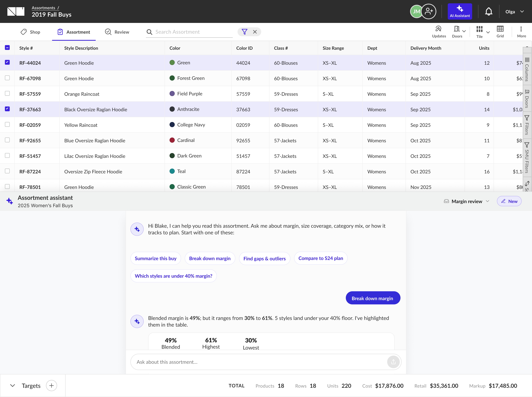Click the Shop tag icon
532x397 pixels.
tap(23, 32)
